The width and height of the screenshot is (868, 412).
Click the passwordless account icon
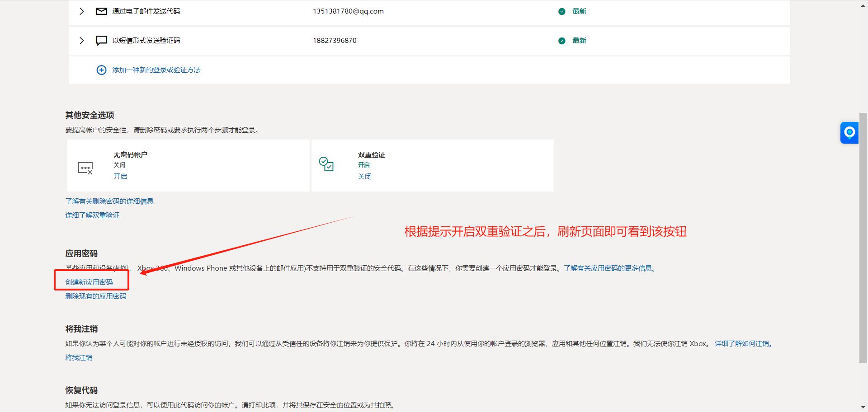[x=85, y=168]
